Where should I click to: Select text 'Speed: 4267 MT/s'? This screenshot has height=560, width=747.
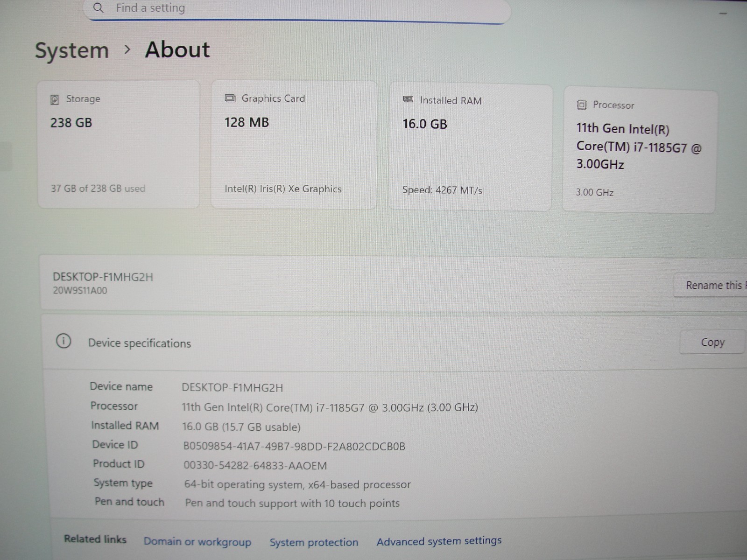(442, 190)
